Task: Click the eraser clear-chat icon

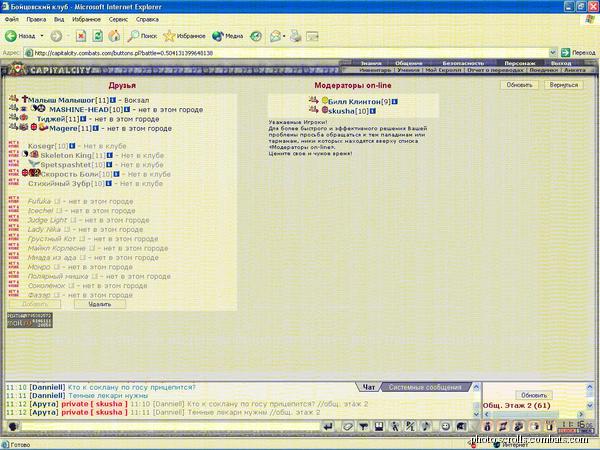Action: [347, 426]
